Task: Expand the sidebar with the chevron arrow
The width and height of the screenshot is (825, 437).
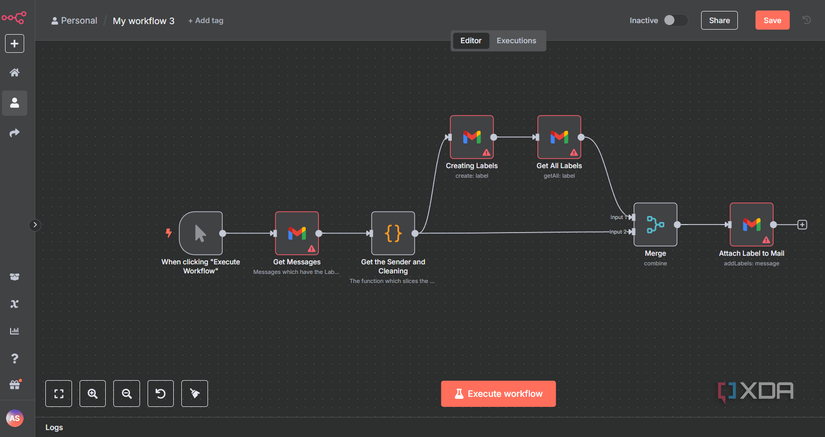Action: click(35, 225)
